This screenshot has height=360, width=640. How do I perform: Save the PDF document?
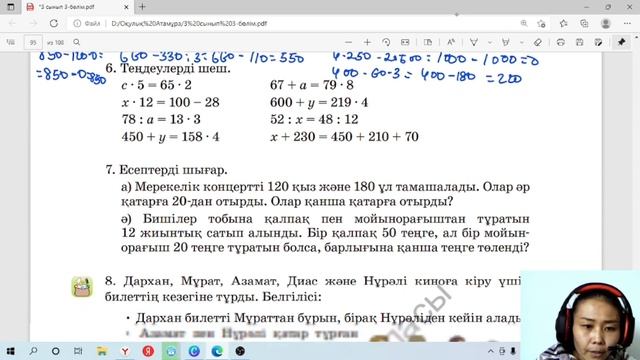click(x=579, y=42)
